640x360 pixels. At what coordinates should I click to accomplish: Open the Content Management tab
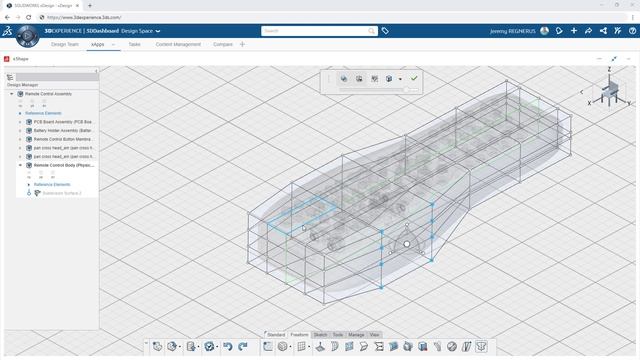178,44
